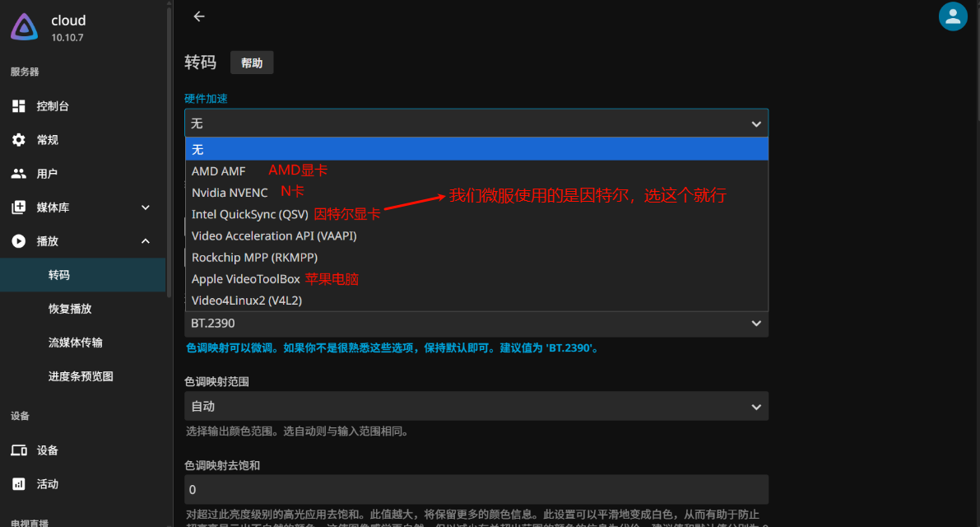The height and width of the screenshot is (527, 980).
Task: Select the 无 option in dropdown list
Action: click(476, 149)
